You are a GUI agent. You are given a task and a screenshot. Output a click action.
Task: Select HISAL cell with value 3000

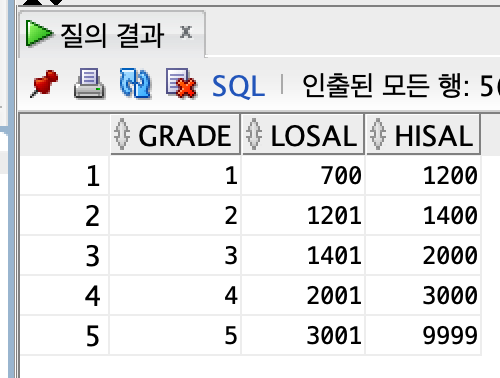pyautogui.click(x=423, y=295)
